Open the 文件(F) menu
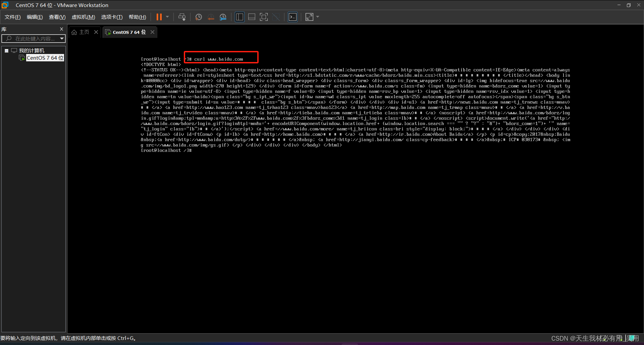644x345 pixels. click(x=13, y=17)
